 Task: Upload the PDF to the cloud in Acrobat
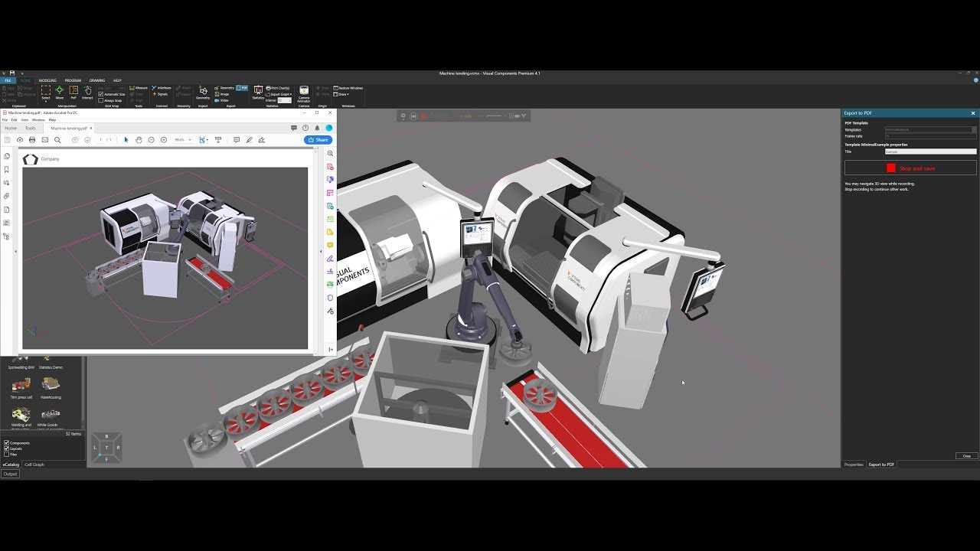[20, 140]
